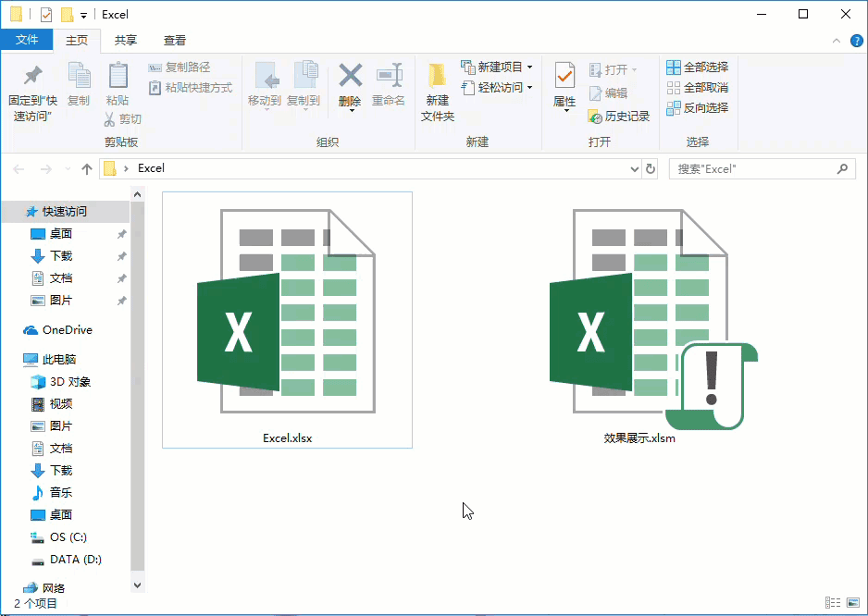Image resolution: width=868 pixels, height=616 pixels.
Task: Open the Open button dropdown
Action: (635, 69)
